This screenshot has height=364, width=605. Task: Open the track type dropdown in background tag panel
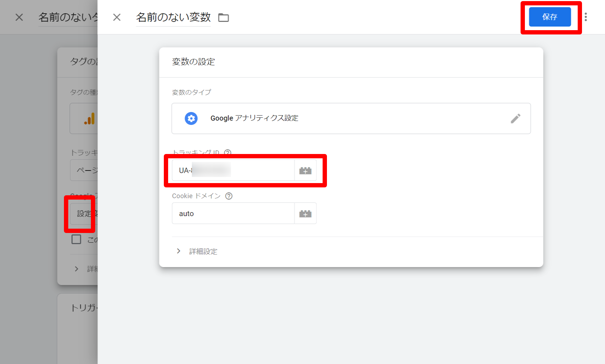coord(84,170)
